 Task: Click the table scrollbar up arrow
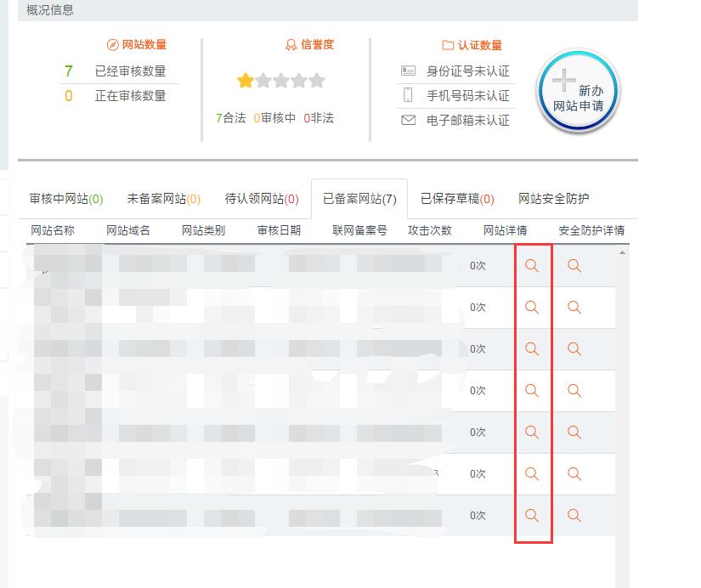(x=622, y=252)
